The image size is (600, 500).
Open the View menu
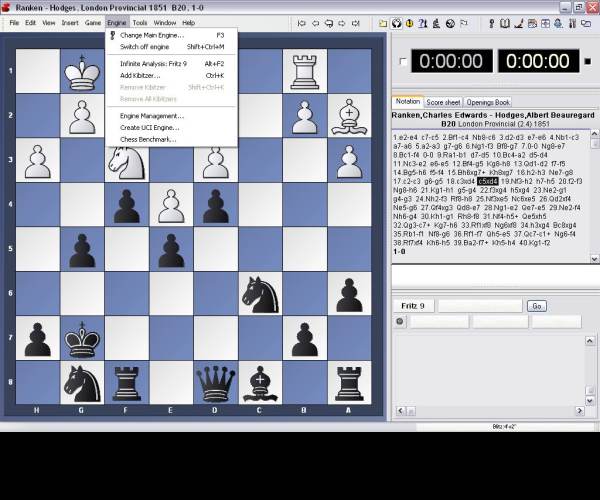[x=49, y=23]
